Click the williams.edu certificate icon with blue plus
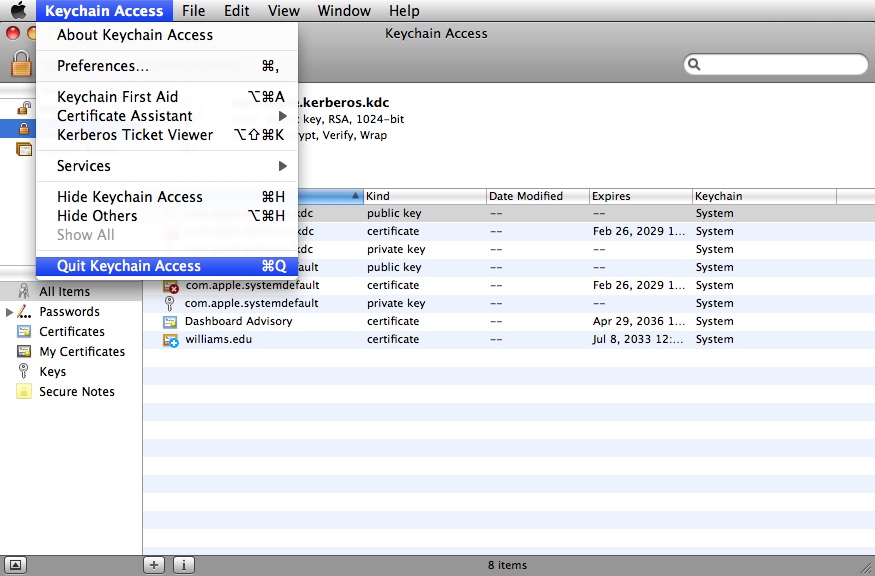Viewport: 875px width, 576px height. coord(171,340)
